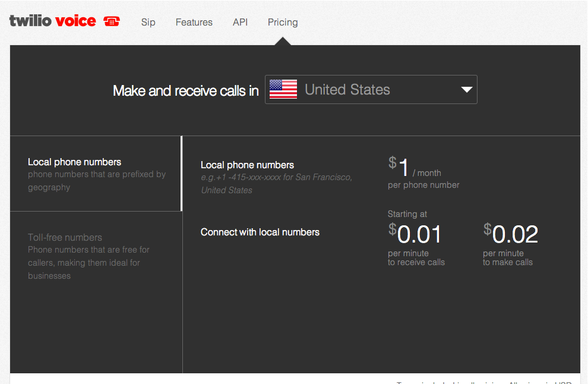Click the $0.01 receive calls price
The height and width of the screenshot is (384, 588).
415,234
